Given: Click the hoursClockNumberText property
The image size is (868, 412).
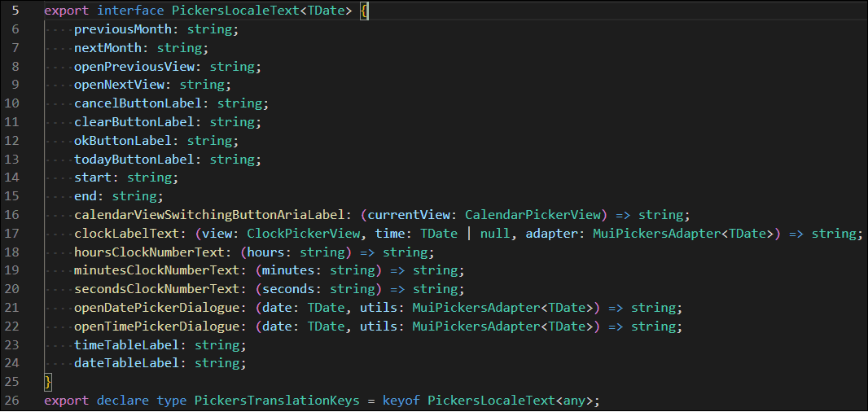Looking at the screenshot, I should (150, 252).
